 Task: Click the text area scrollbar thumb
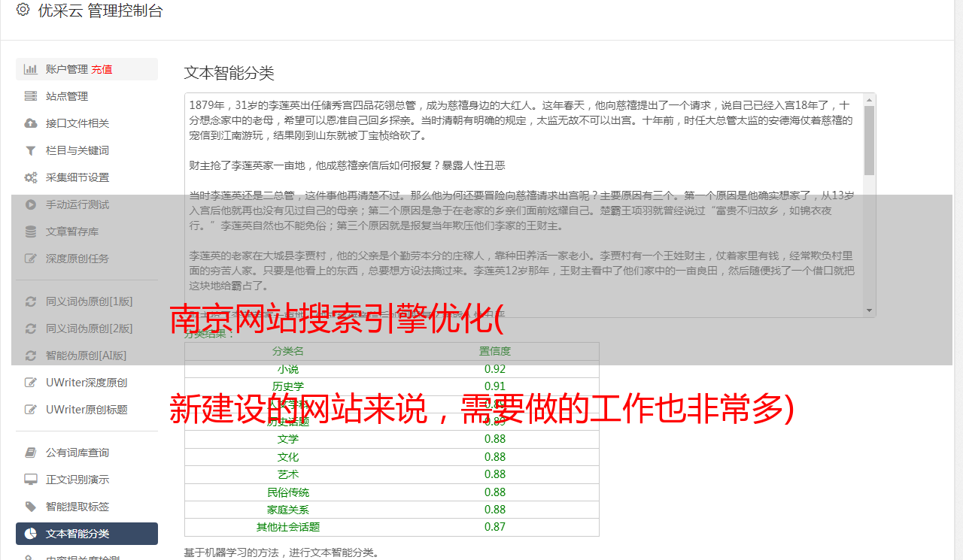pos(870,140)
